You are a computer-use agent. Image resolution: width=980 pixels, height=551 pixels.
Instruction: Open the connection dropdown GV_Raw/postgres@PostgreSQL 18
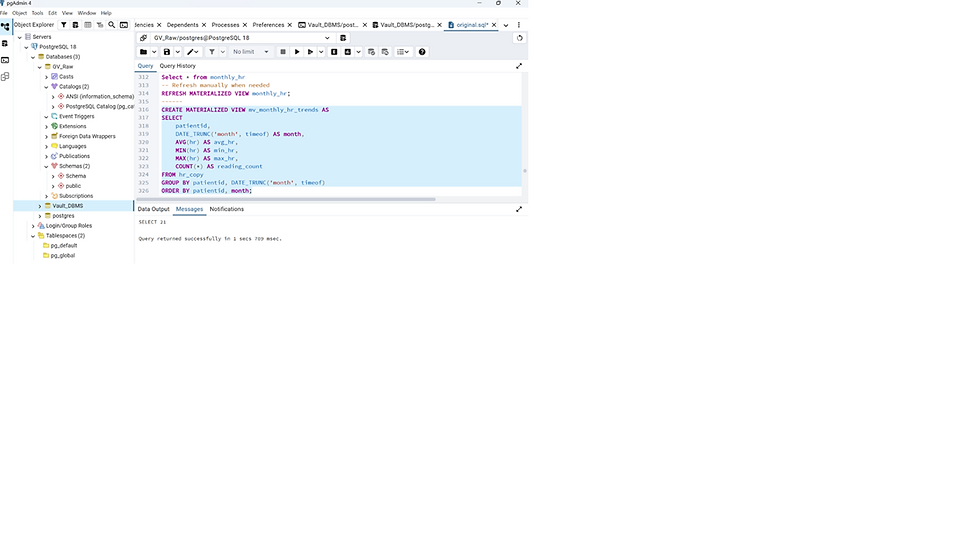click(241, 38)
